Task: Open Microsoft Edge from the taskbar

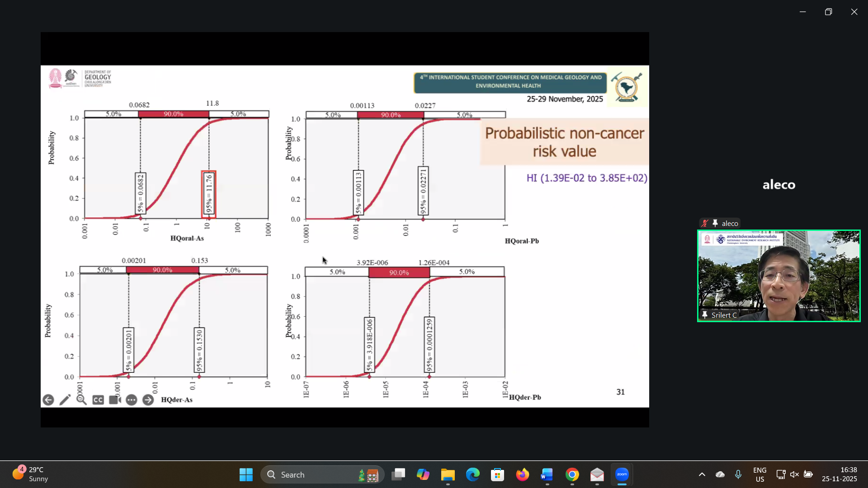Action: click(472, 474)
